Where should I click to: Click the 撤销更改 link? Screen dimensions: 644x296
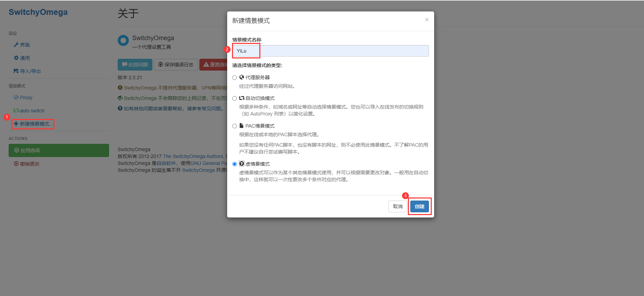pyautogui.click(x=27, y=164)
